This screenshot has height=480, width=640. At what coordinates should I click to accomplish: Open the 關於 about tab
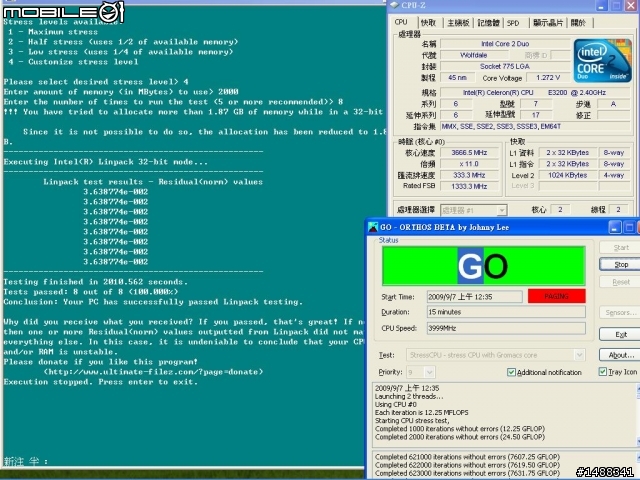click(x=578, y=23)
